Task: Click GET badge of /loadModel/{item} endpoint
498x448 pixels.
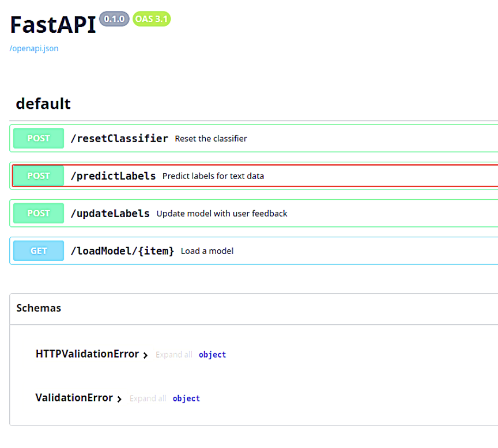Action: pyautogui.click(x=39, y=250)
